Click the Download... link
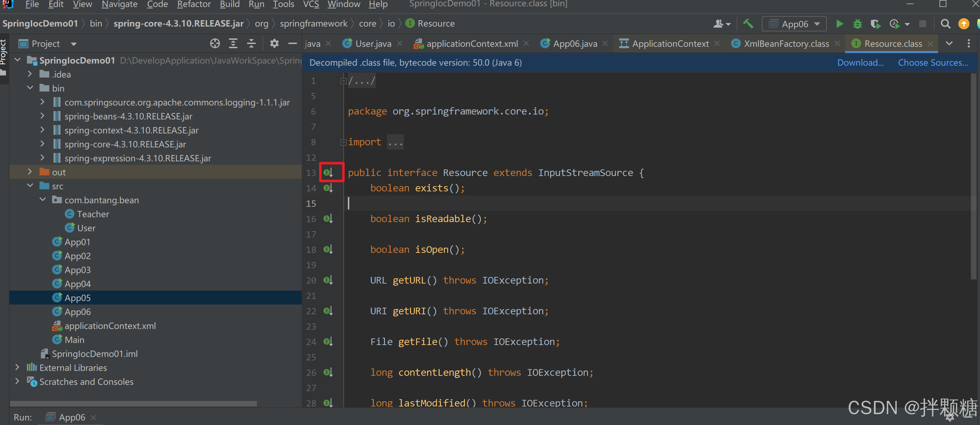Screen dimensions: 980x425 coord(860,63)
